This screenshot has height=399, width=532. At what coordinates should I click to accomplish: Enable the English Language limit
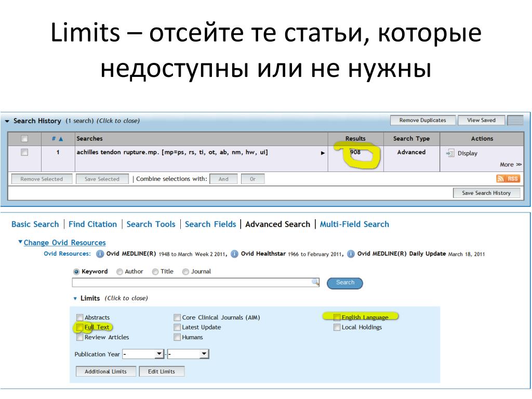tap(337, 317)
